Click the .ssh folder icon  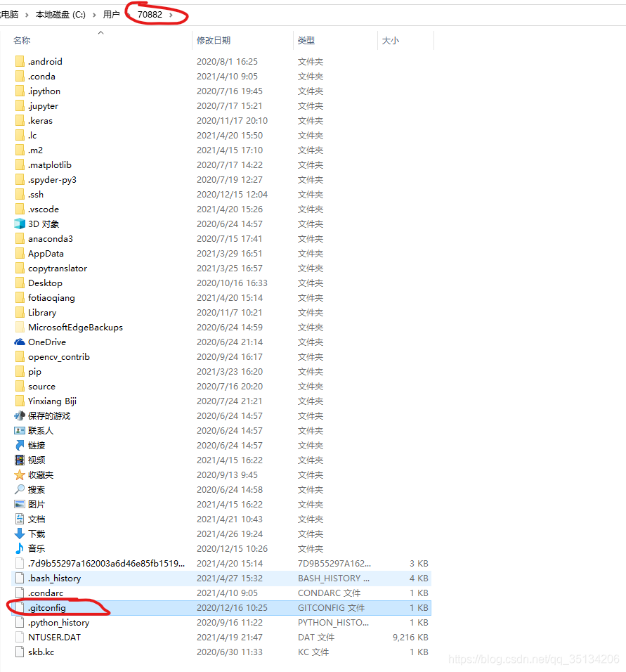pos(20,194)
